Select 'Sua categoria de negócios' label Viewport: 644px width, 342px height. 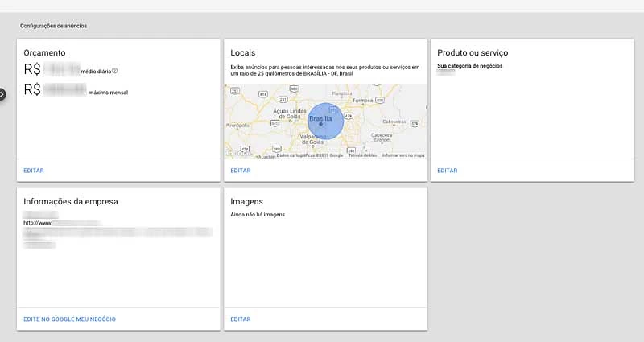[470, 66]
